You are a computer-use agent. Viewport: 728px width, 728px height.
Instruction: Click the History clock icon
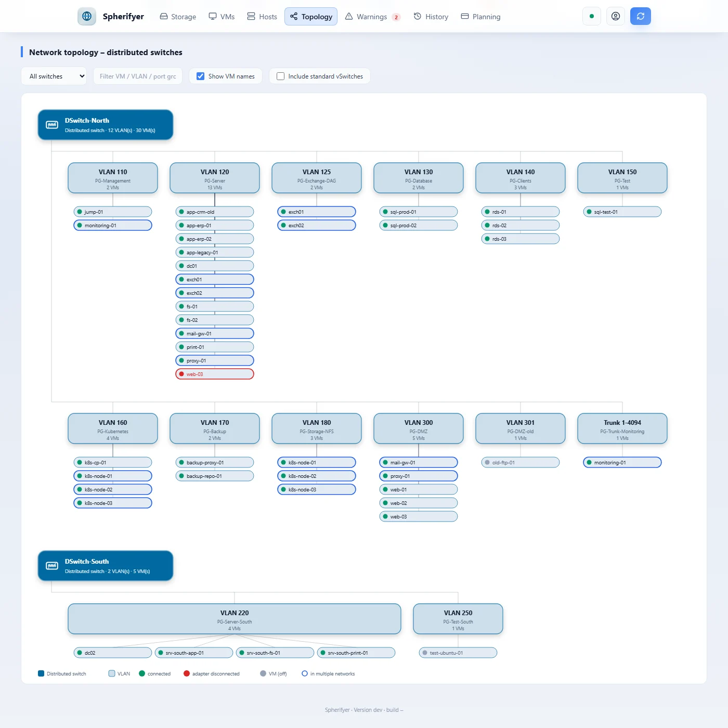pyautogui.click(x=418, y=17)
